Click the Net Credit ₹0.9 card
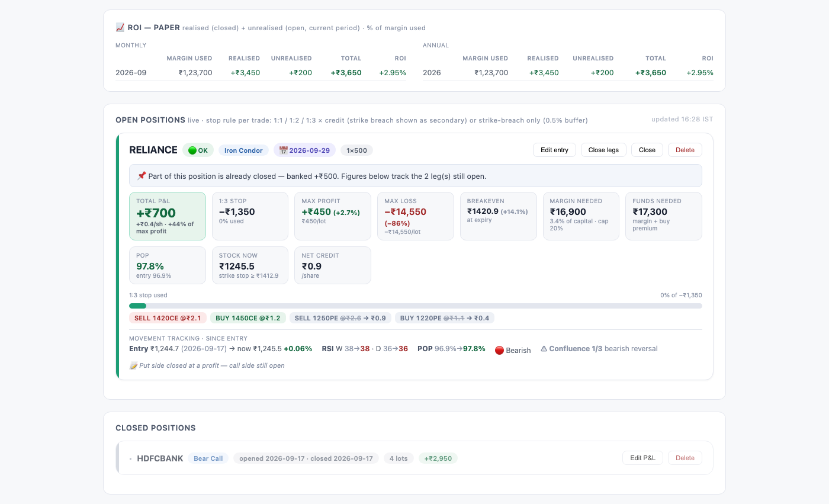Viewport: 829px width, 504px height. [333, 265]
